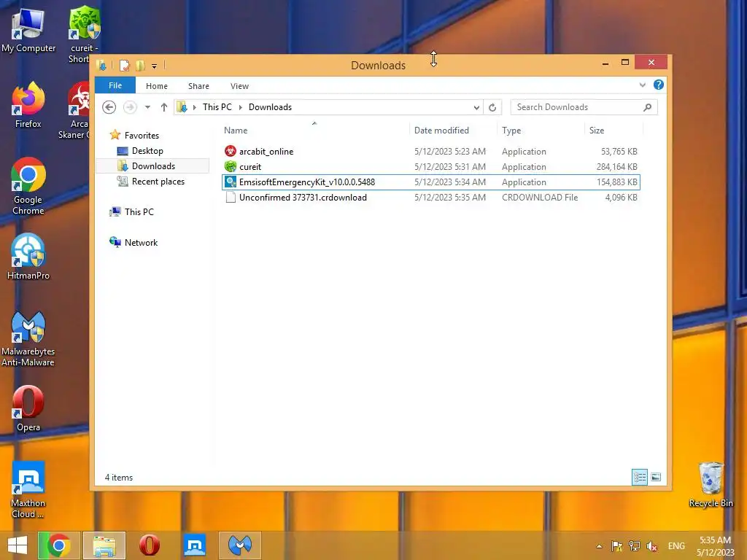Click the ENG language indicator in the taskbar
Screen dimensions: 747x560
[676, 546]
